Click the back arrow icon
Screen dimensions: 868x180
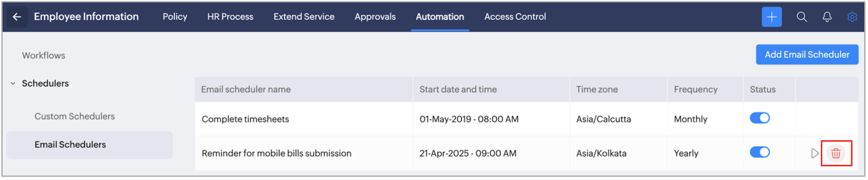tap(17, 17)
